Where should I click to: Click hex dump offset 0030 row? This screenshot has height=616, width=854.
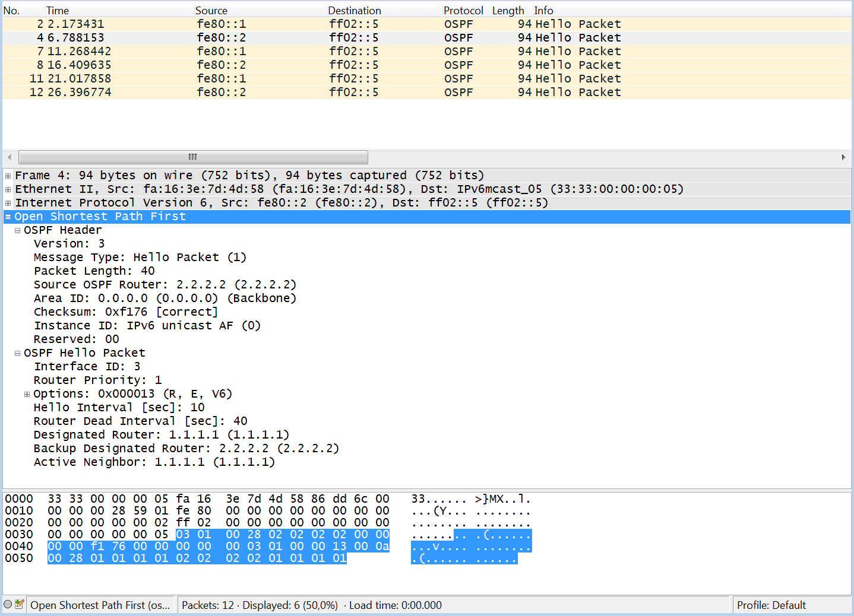pos(267,535)
